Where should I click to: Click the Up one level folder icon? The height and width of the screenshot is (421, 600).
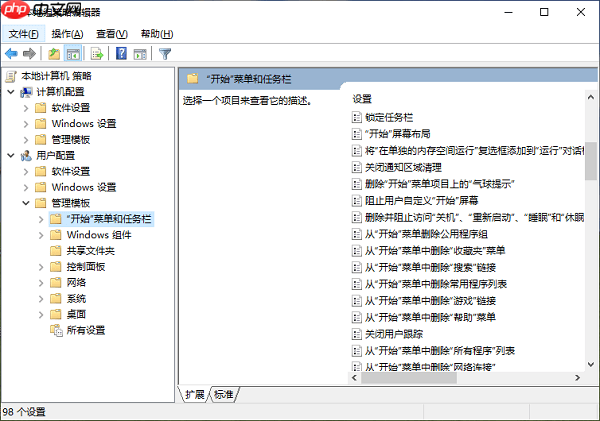[54, 54]
